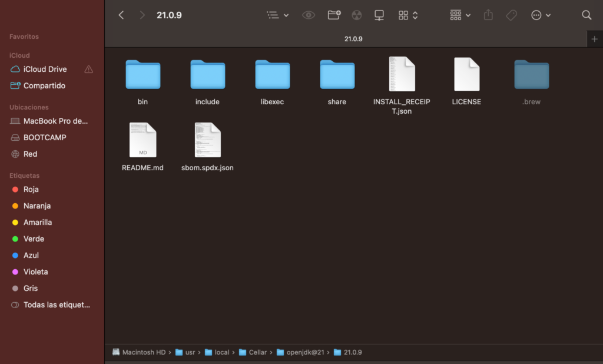This screenshot has width=603, height=364.
Task: Click the connect to server monitor icon
Action: click(379, 15)
